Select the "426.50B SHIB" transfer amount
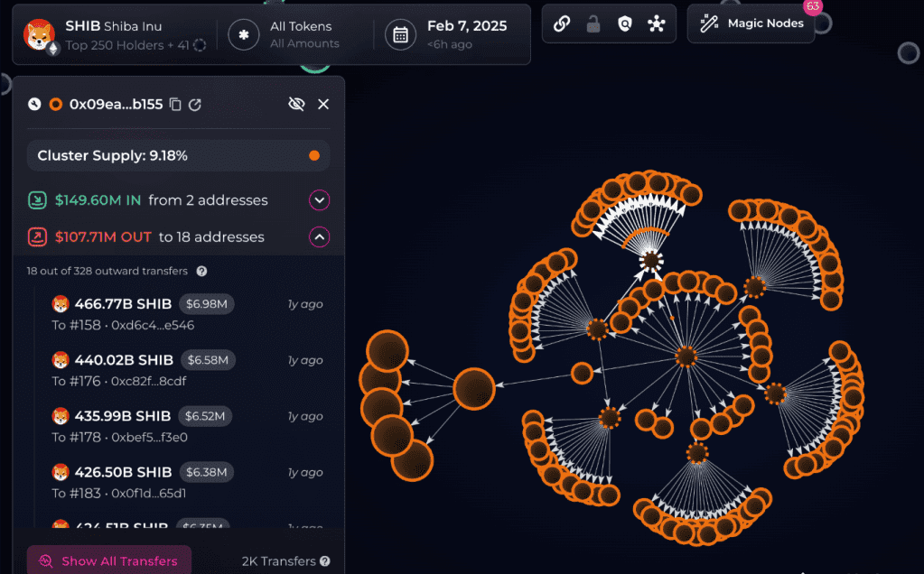924x574 pixels. pos(123,471)
